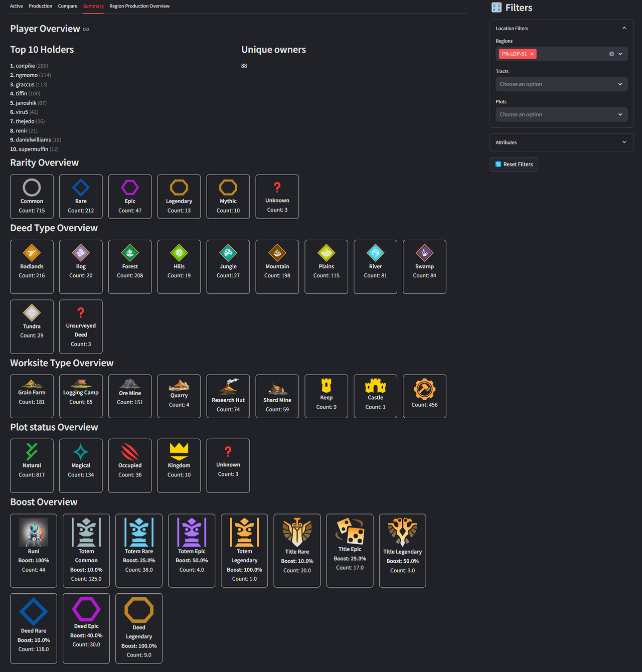The image size is (642, 672).
Task: Click the Reset Filters button
Action: 513,164
